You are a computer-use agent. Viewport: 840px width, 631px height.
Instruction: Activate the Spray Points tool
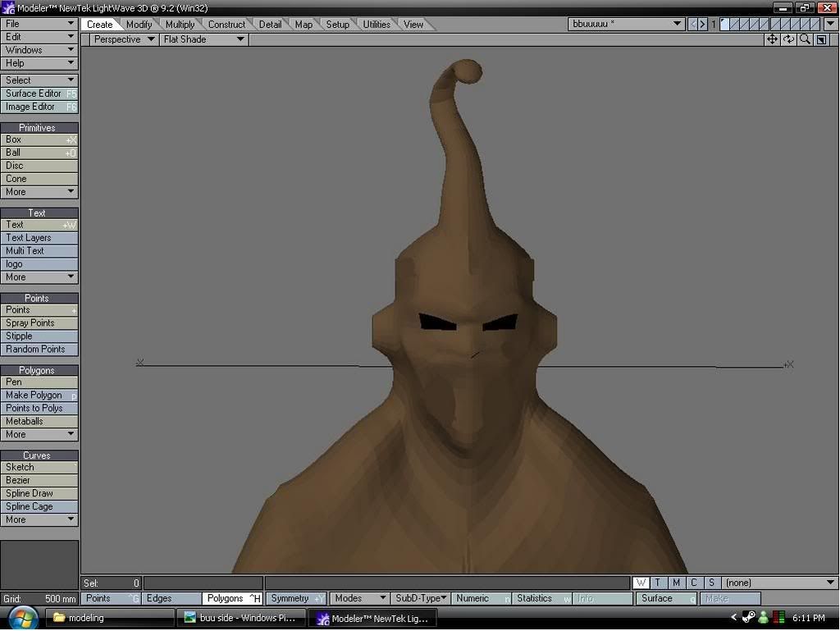click(x=39, y=323)
